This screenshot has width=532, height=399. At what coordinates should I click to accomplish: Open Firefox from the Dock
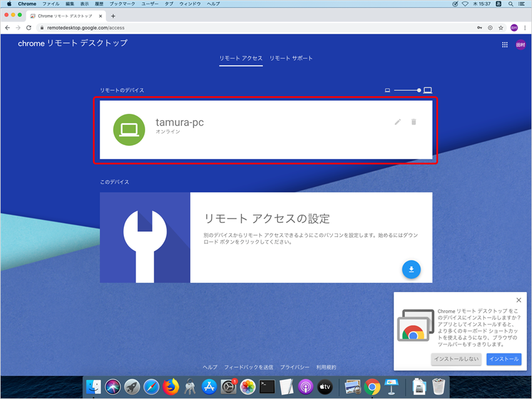click(171, 386)
